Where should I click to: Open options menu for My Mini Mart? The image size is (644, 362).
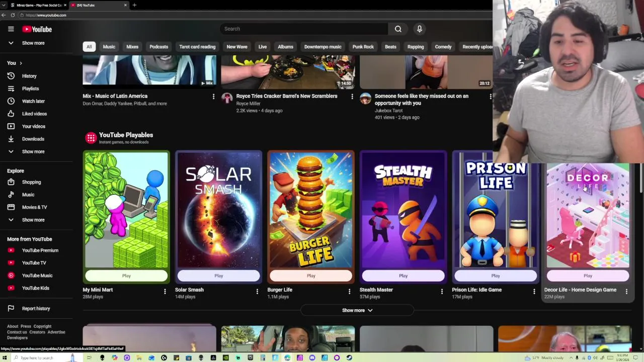coord(165,291)
